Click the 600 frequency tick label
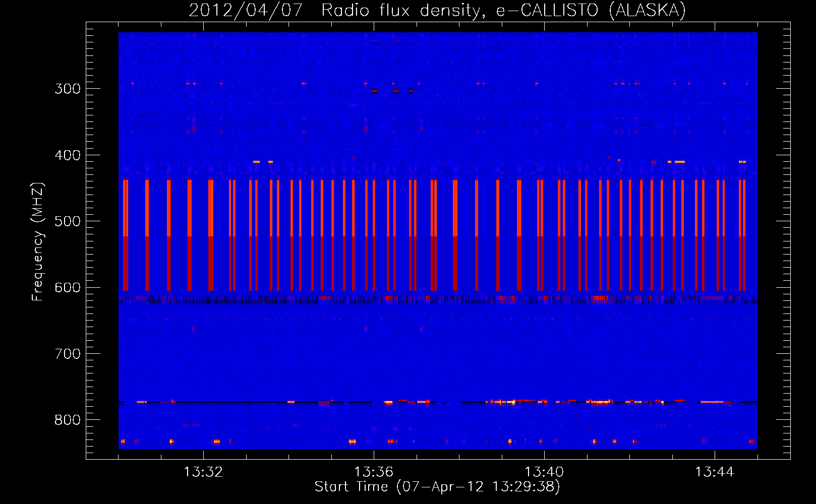 (x=68, y=288)
